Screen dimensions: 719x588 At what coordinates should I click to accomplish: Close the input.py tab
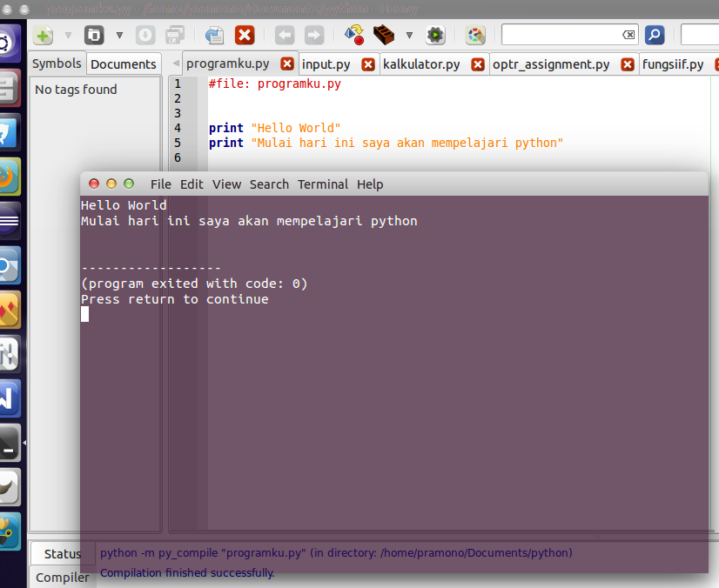click(x=368, y=64)
